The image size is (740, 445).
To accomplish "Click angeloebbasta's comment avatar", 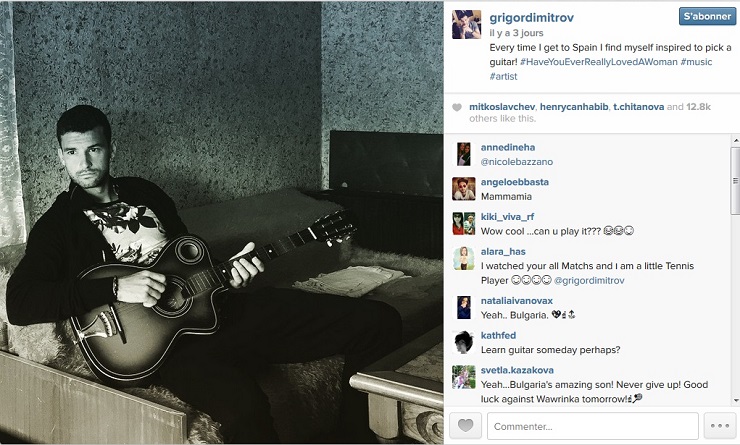I will pos(463,189).
